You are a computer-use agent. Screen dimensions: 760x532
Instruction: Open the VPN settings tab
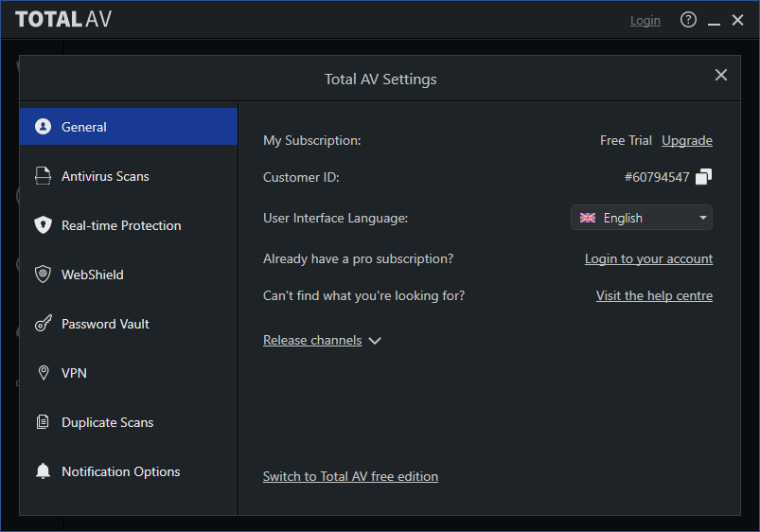tap(129, 372)
